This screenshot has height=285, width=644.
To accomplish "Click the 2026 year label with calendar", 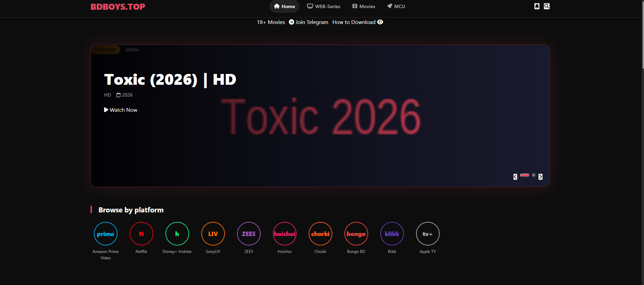I will point(125,95).
